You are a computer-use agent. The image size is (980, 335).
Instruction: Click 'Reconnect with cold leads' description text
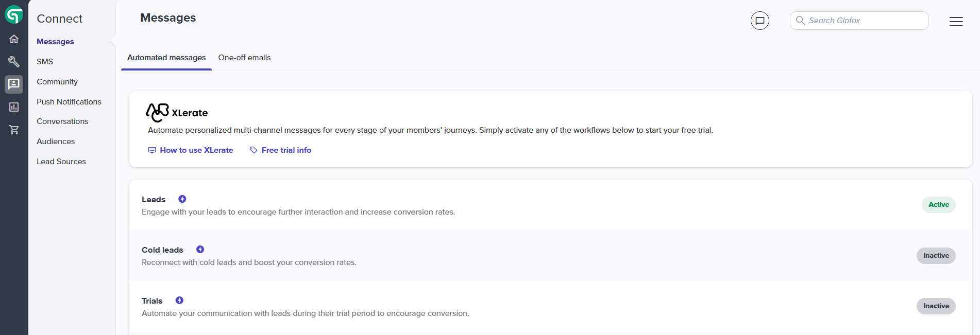pos(249,262)
